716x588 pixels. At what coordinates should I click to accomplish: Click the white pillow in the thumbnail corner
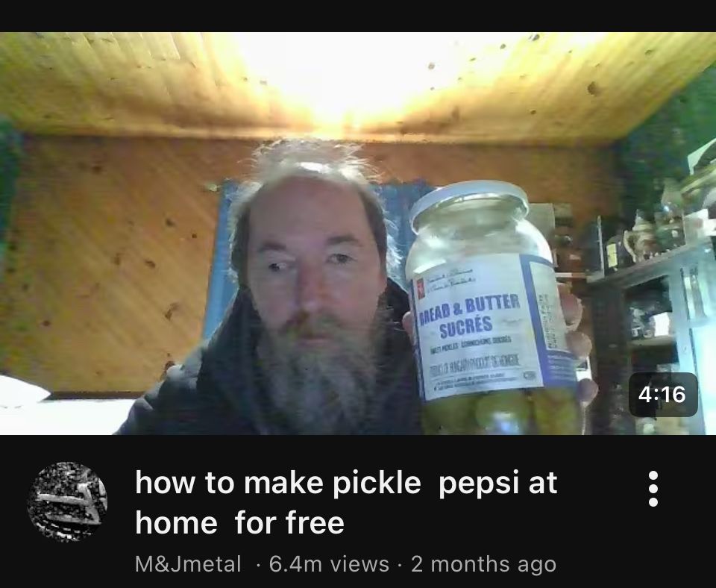tap(22, 390)
